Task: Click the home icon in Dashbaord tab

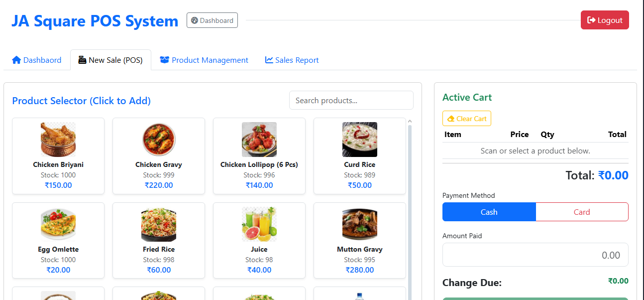Action: pyautogui.click(x=16, y=60)
